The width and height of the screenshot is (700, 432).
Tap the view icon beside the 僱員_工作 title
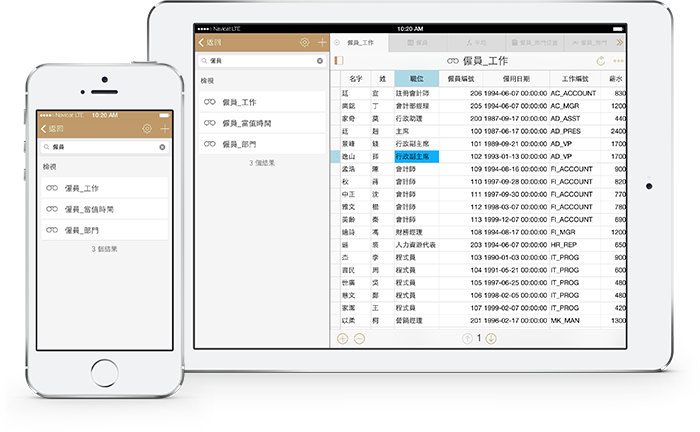tap(453, 61)
